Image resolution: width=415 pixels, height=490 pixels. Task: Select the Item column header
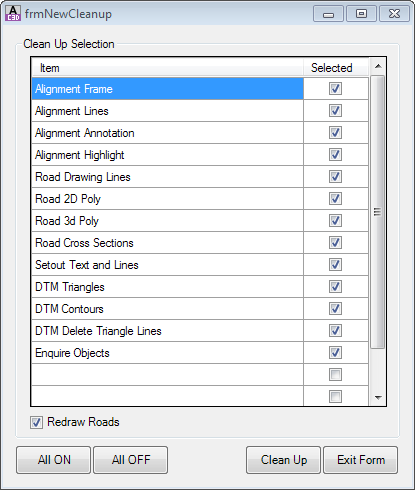click(x=167, y=68)
